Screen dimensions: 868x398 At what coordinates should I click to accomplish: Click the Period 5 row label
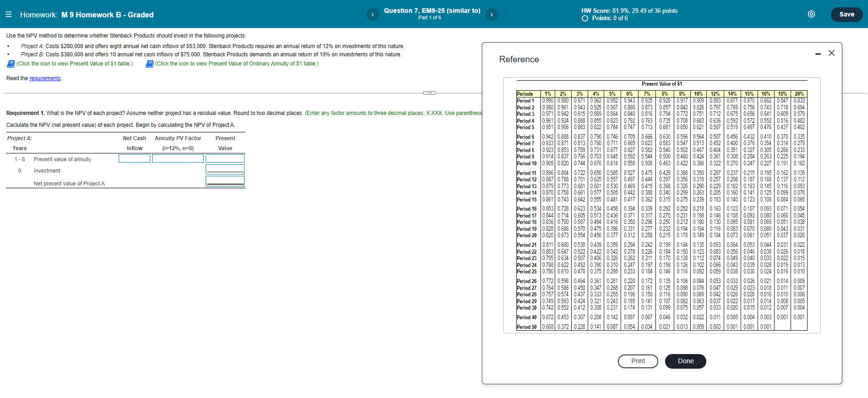[x=525, y=127]
